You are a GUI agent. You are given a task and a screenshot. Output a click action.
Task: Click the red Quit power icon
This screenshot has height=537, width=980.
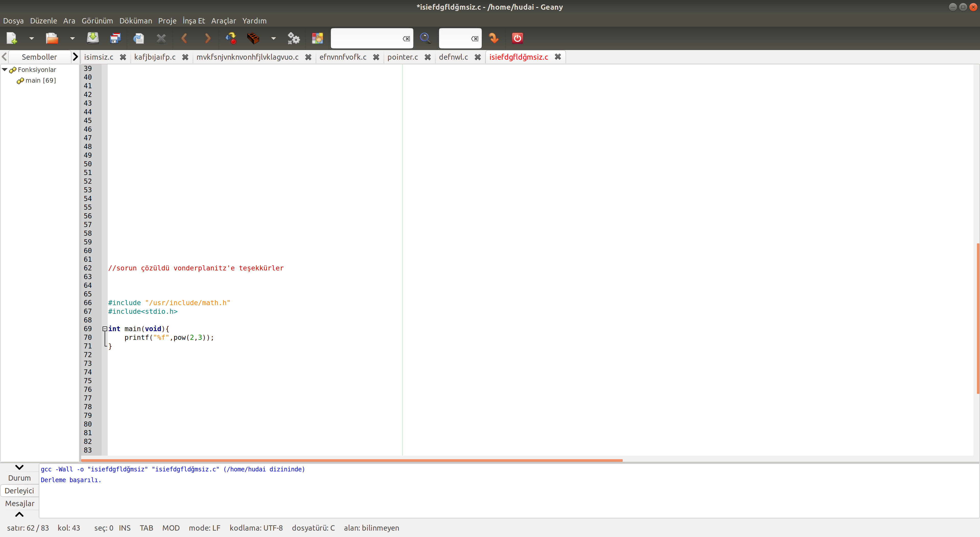pyautogui.click(x=517, y=38)
